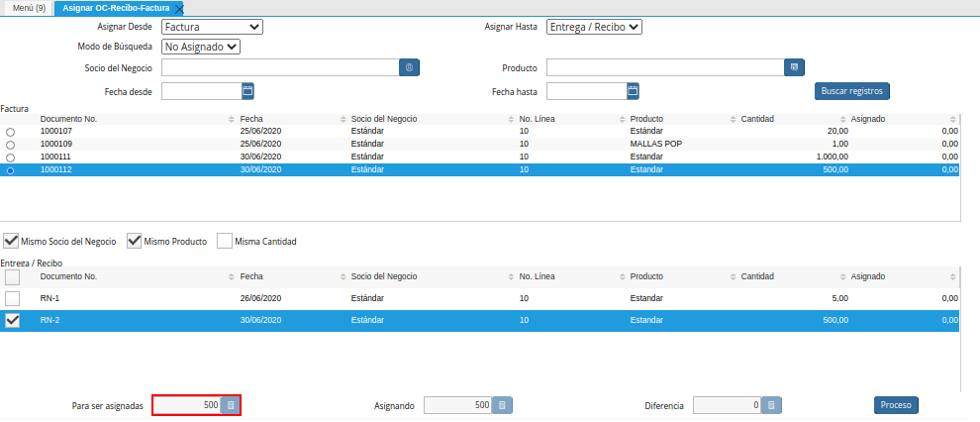Select invoice 1000107 radio button
This screenshot has height=422, width=980.
pyautogui.click(x=11, y=132)
